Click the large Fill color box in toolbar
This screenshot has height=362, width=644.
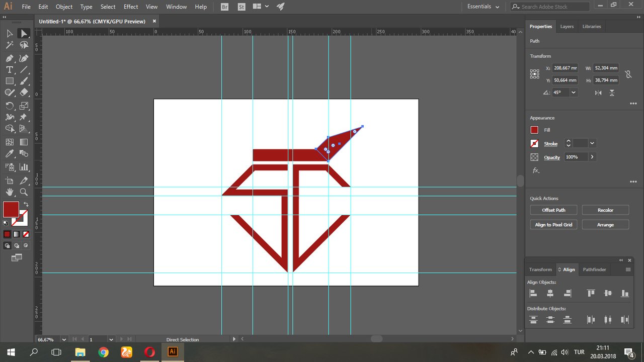(11, 210)
